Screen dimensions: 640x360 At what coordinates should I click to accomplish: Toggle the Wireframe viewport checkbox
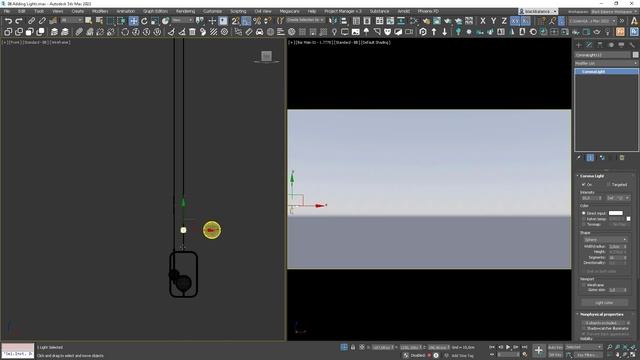click(584, 285)
